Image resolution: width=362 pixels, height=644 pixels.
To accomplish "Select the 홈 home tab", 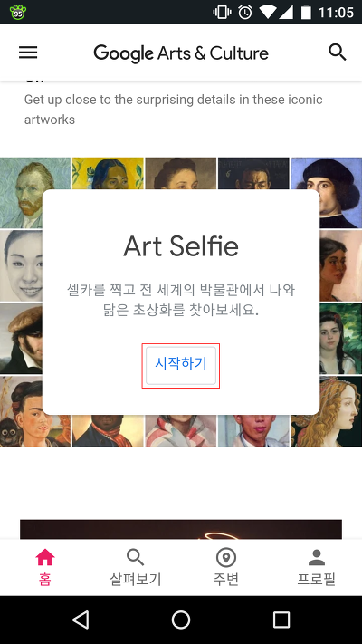I will 45,567.
